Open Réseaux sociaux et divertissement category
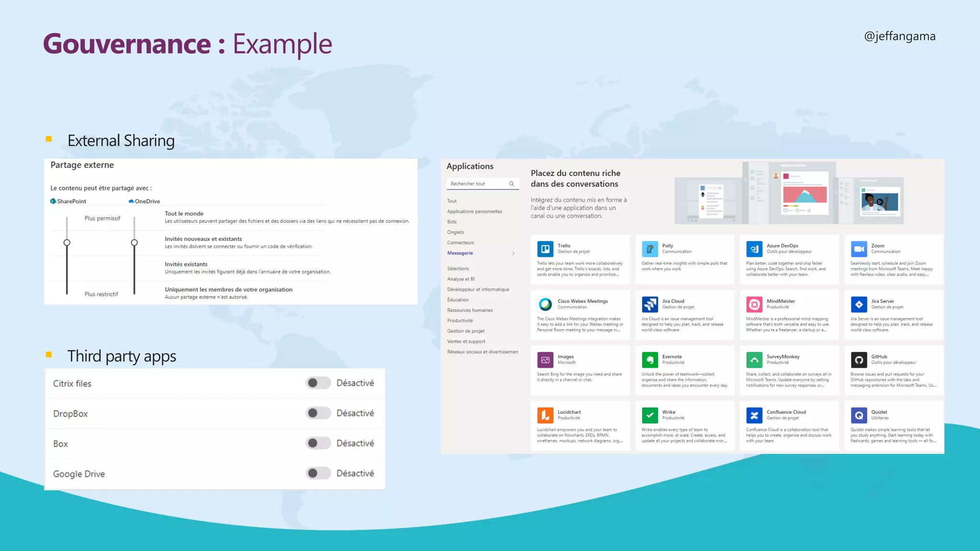980x551 pixels. pos(482,352)
